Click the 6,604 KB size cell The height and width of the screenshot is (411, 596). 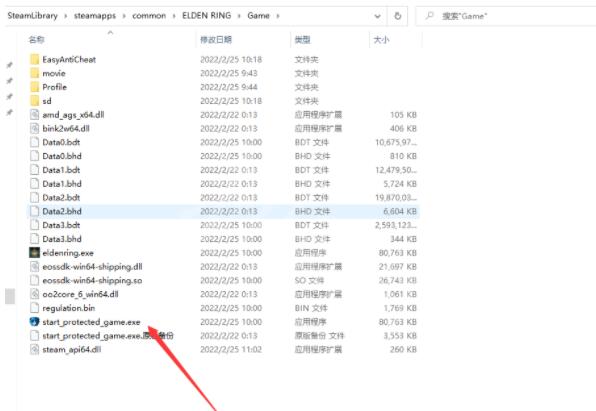point(400,211)
